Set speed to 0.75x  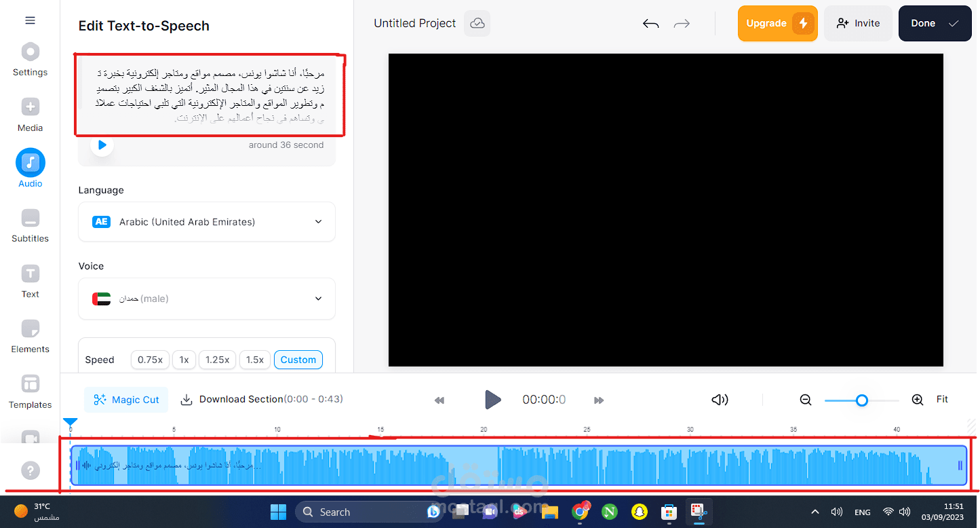[150, 360]
